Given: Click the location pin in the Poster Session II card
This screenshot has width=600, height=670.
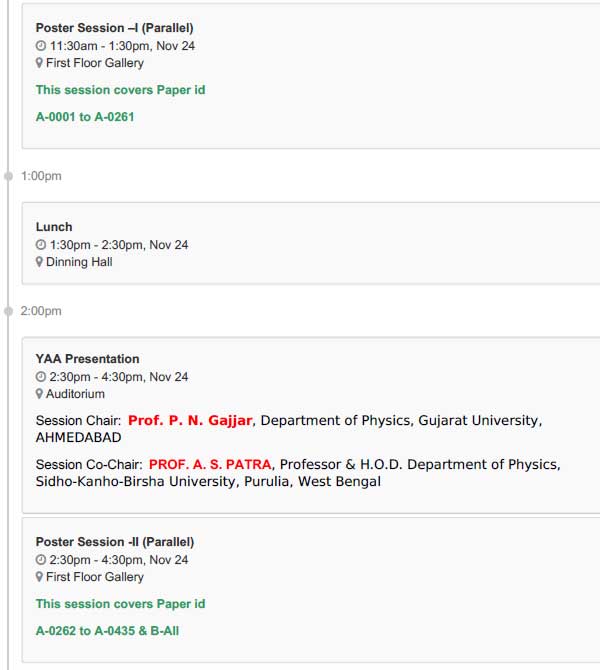Looking at the screenshot, I should point(39,577).
